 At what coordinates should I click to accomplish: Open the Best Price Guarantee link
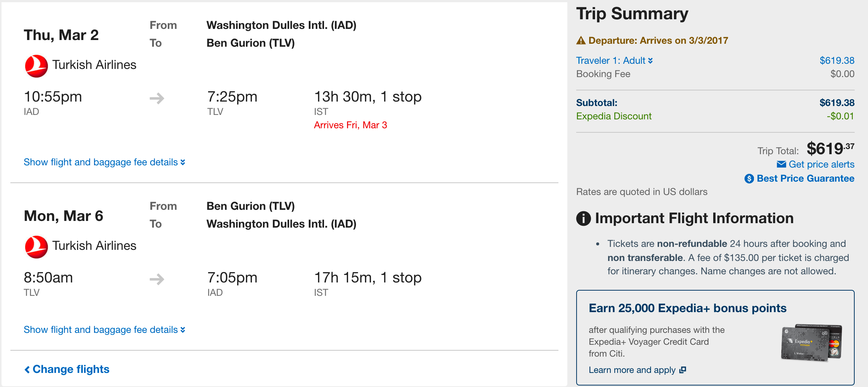pos(805,179)
